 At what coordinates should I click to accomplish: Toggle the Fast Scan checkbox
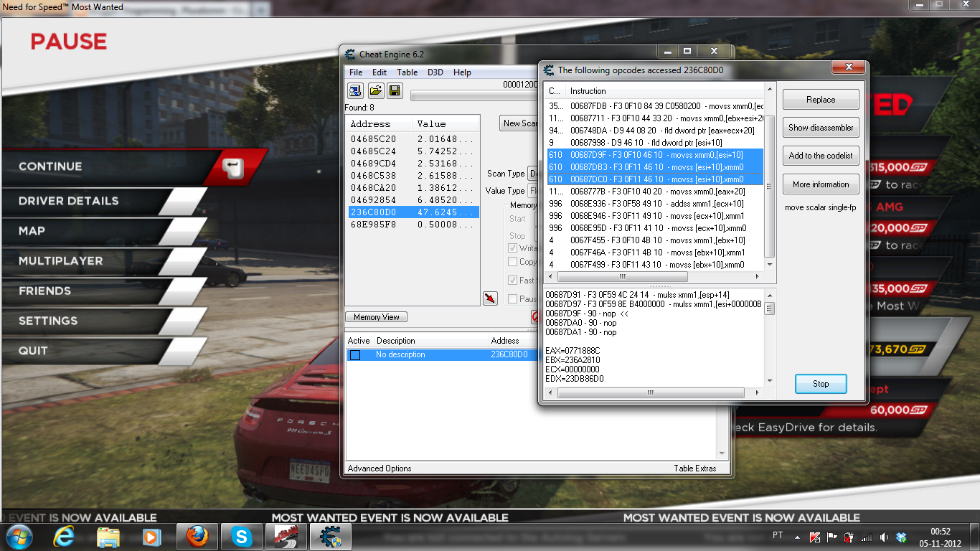(512, 280)
